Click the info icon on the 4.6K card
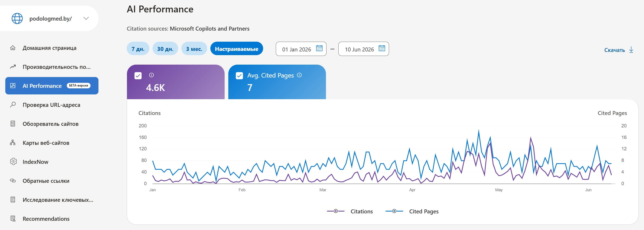 [x=151, y=75]
